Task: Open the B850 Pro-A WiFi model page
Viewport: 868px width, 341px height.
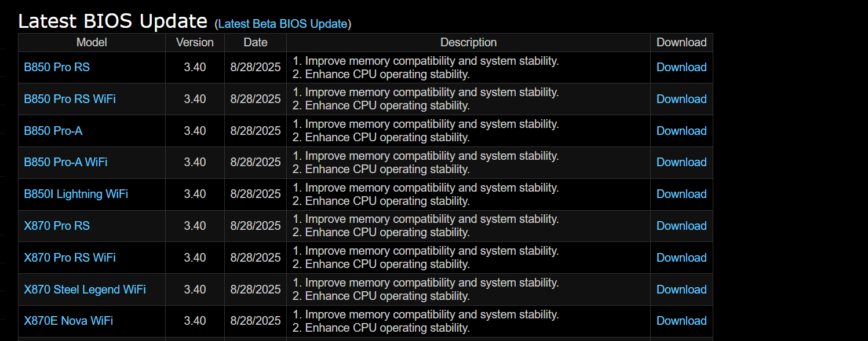Action: 65,162
